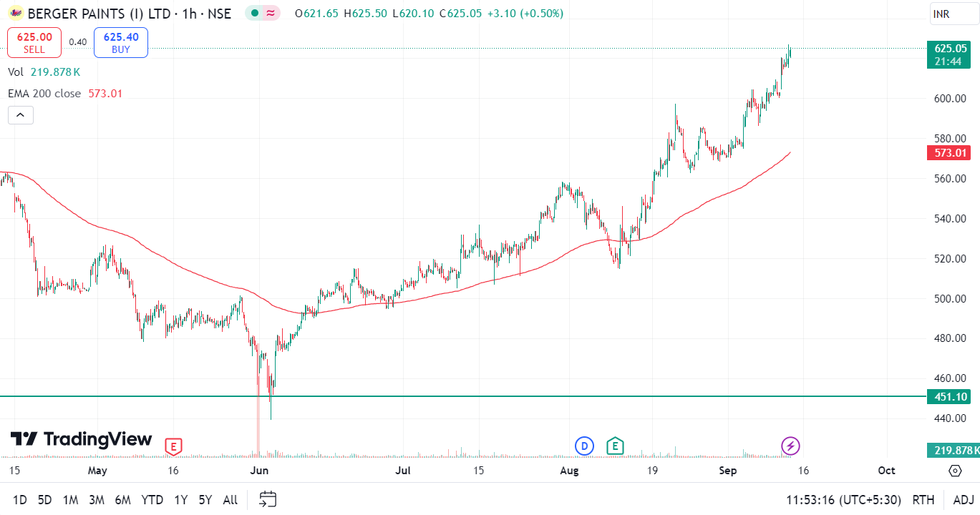Image resolution: width=980 pixels, height=515 pixels.
Task: Select the 1M time range
Action: pyautogui.click(x=70, y=500)
